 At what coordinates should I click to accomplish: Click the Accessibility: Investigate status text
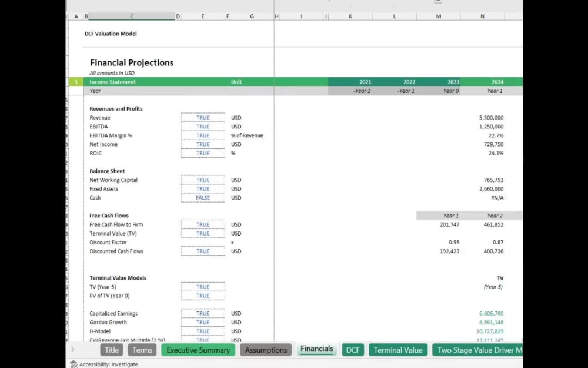(x=108, y=364)
